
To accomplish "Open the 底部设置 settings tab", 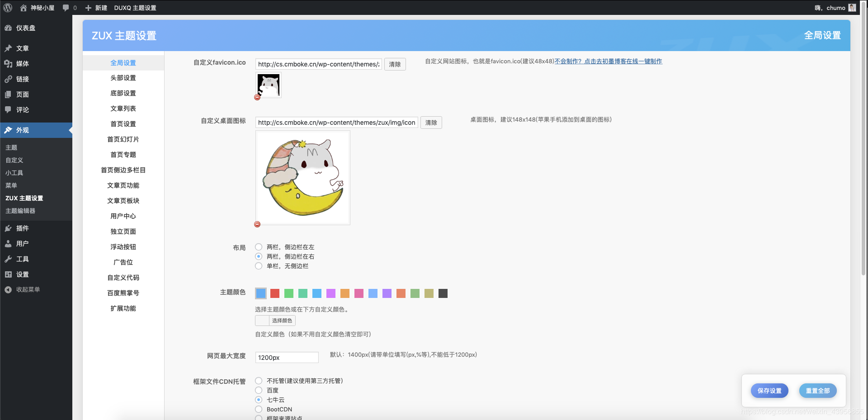I will [x=123, y=93].
